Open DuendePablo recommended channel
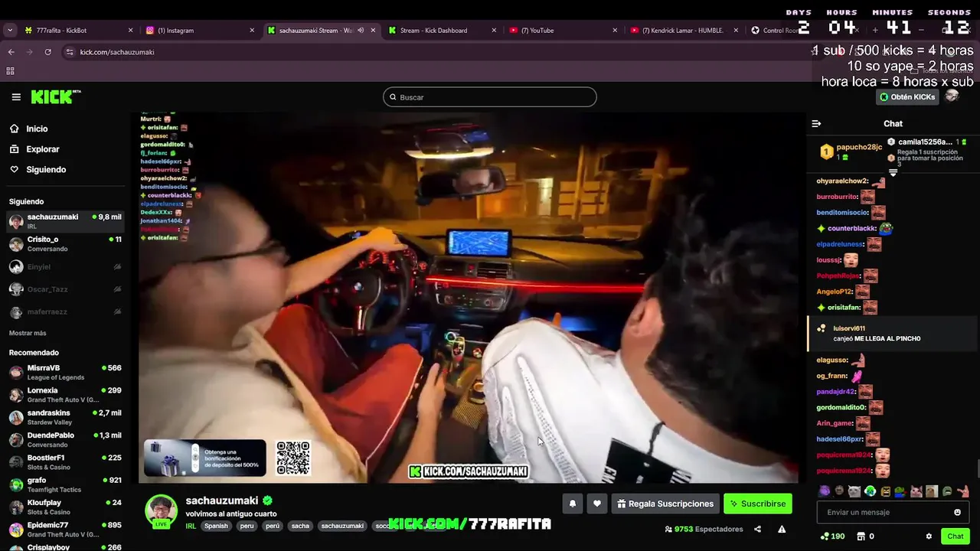Screen dimensions: 980x551 click(65, 439)
